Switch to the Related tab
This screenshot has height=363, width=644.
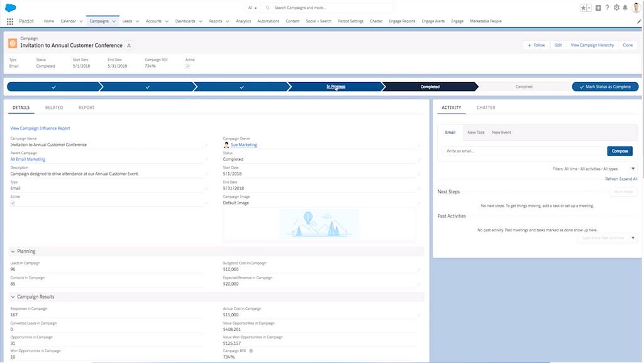pos(54,108)
